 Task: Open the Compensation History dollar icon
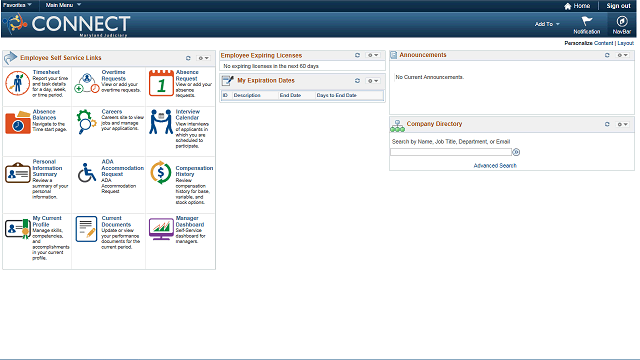160,173
